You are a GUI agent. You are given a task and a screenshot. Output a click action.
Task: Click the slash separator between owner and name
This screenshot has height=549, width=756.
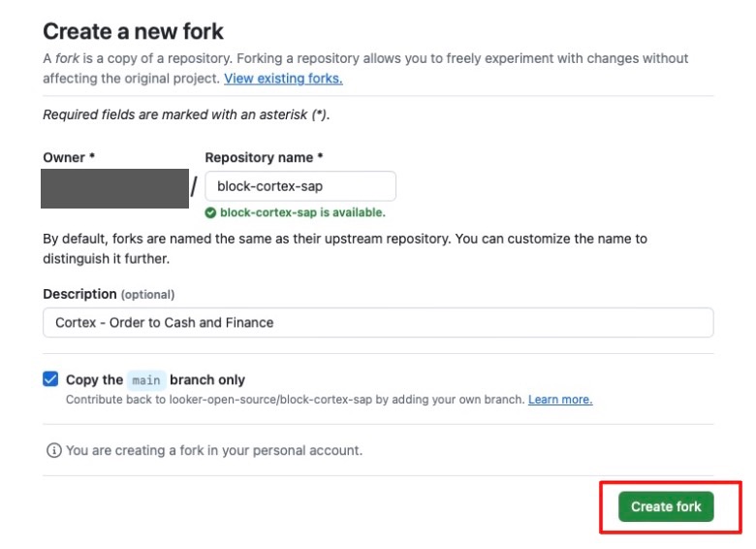coord(194,187)
